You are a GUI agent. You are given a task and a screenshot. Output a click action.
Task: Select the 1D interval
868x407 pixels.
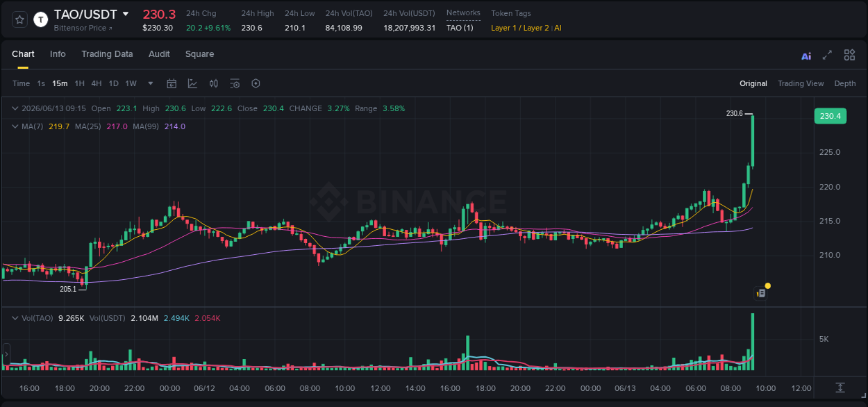tap(113, 83)
